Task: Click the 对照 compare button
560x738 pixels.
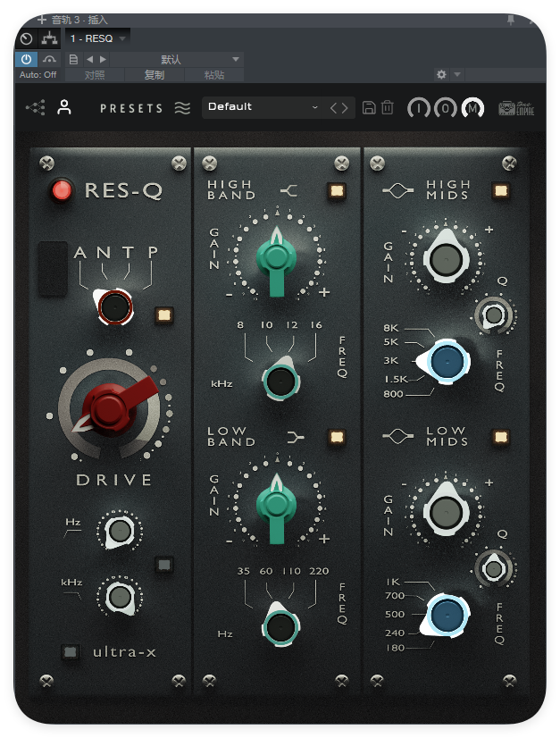Action: click(95, 75)
